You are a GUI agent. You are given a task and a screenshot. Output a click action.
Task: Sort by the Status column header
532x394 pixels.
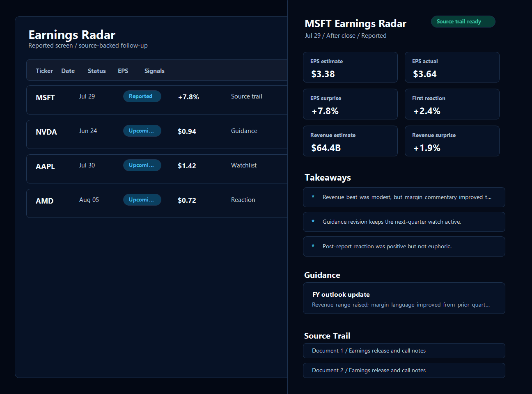(97, 71)
